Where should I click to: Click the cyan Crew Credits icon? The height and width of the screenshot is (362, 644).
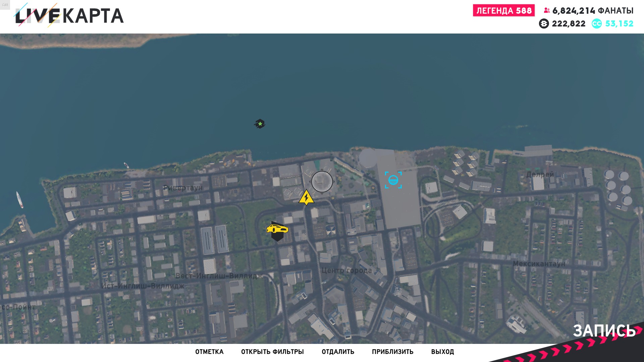point(596,24)
